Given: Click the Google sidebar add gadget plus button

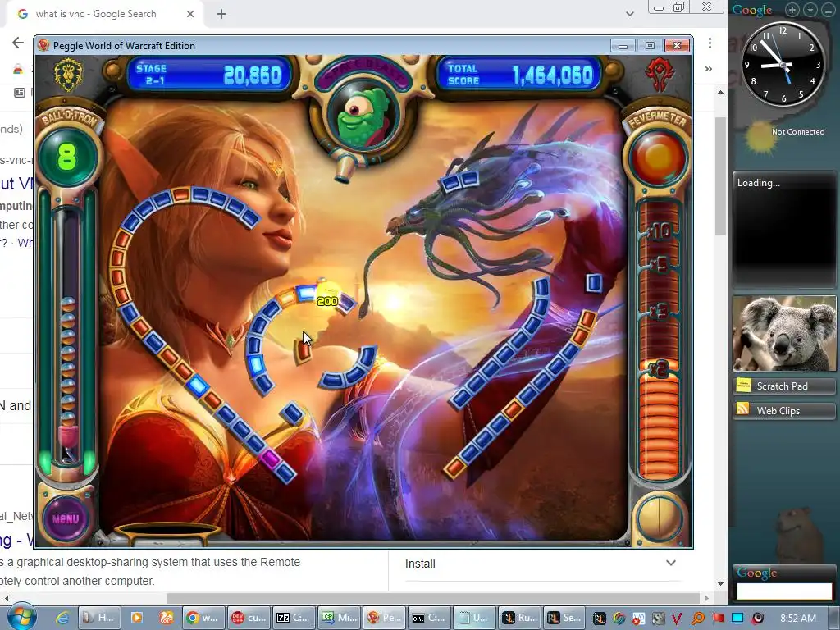Looking at the screenshot, I should click(792, 10).
